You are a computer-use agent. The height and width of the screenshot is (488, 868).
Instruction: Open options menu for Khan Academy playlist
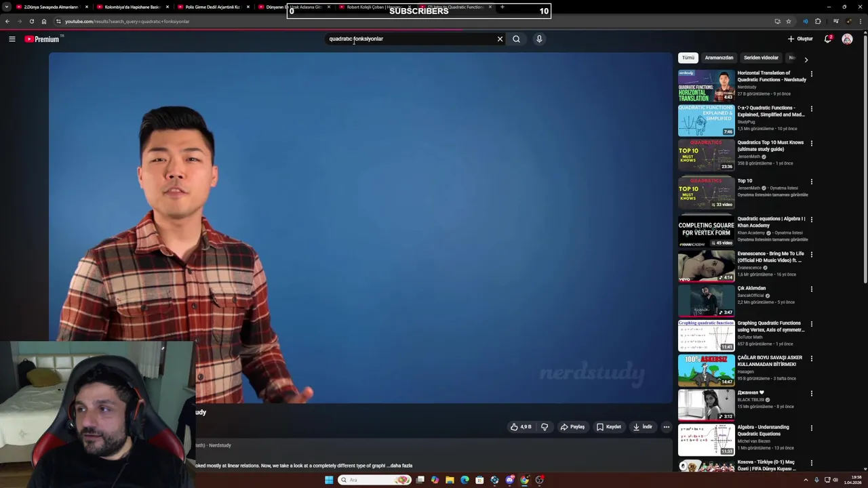tap(812, 220)
